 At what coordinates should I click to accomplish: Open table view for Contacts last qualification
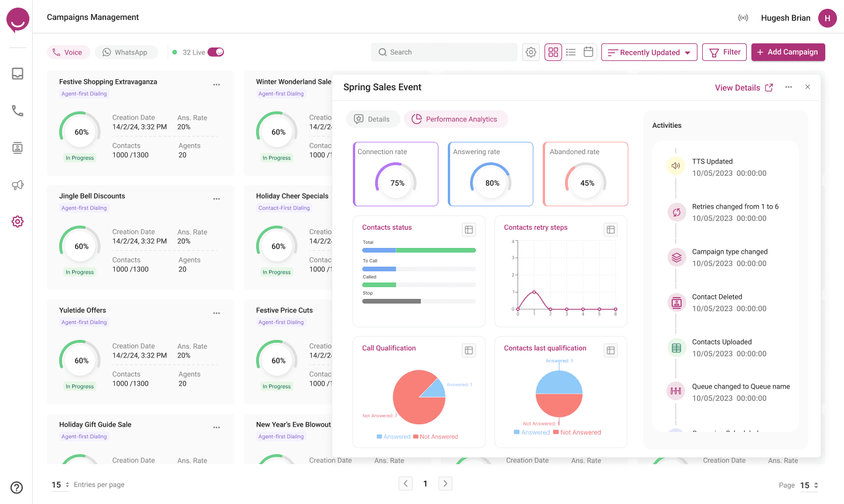(x=611, y=350)
